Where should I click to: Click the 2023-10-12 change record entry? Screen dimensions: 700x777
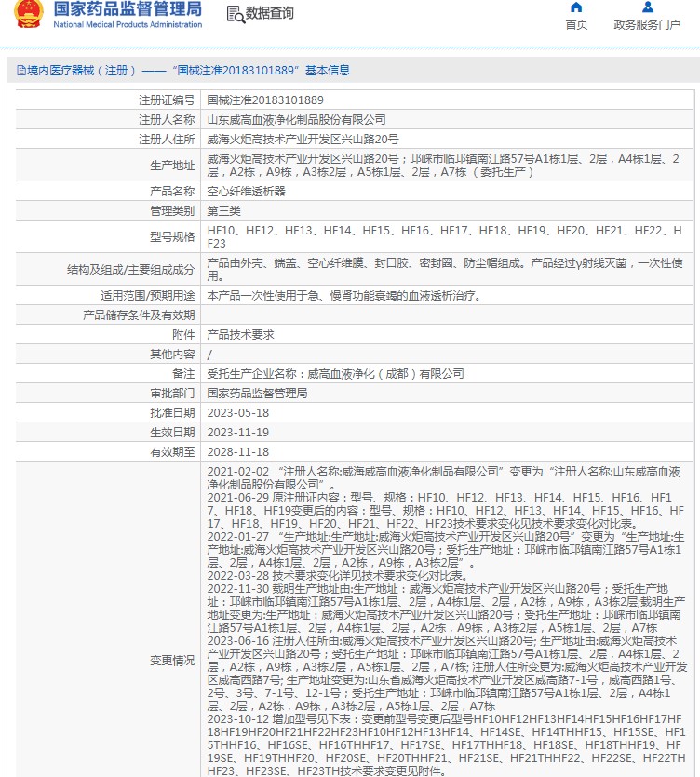click(x=446, y=744)
